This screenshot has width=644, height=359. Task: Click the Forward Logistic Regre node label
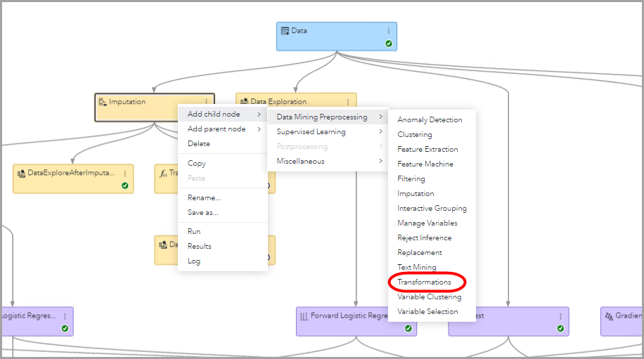point(349,316)
